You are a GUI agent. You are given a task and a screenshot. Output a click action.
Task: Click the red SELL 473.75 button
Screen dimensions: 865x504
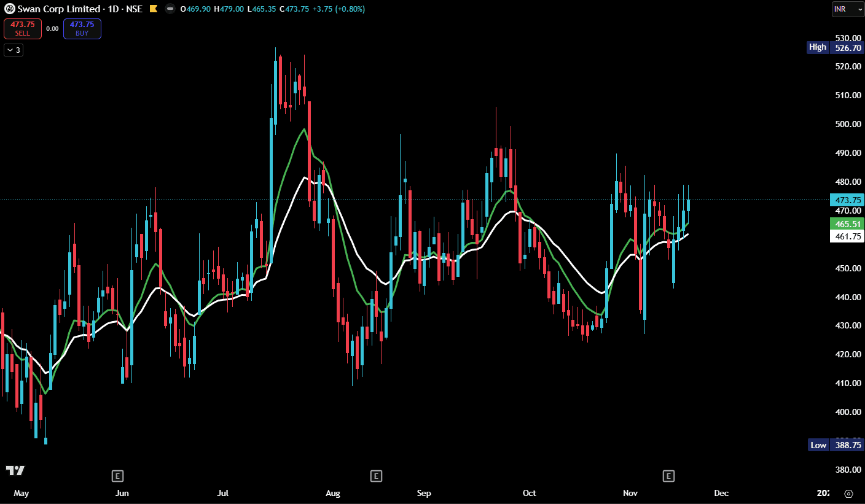[23, 29]
